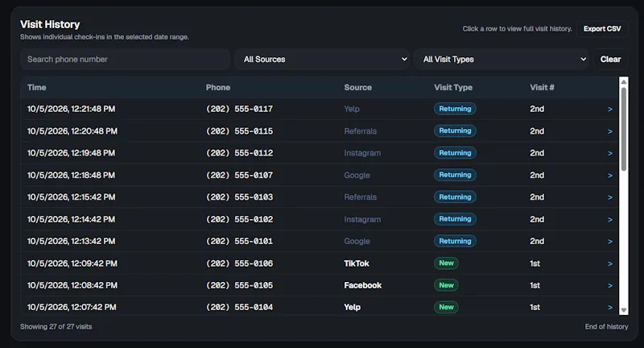644x348 pixels.
Task: Click Referrals source in the 555-0115 row
Action: pyautogui.click(x=360, y=131)
